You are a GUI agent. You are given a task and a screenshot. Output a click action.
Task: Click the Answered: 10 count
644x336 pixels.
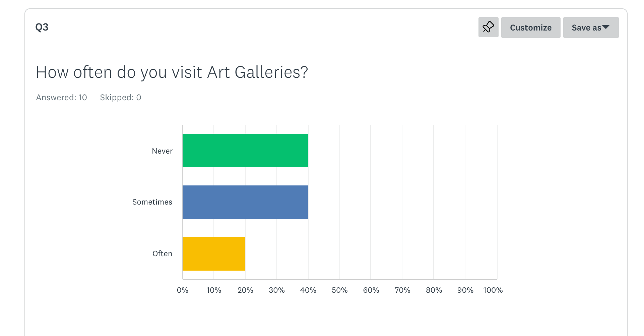61,97
